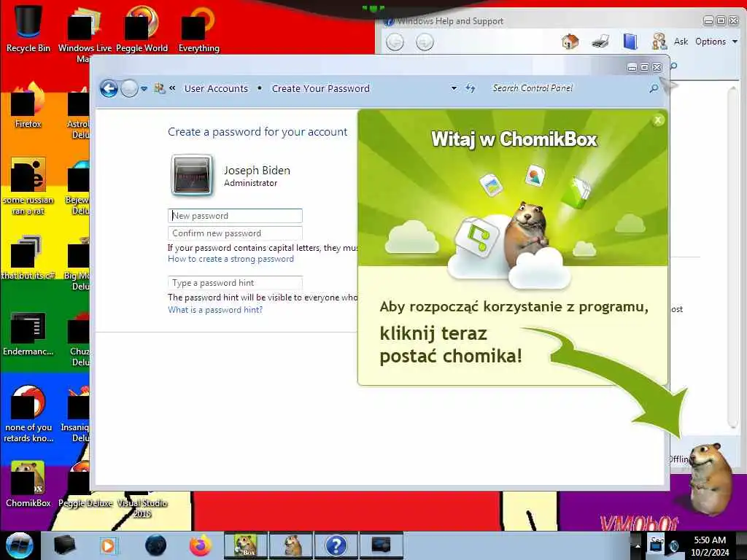Click the Ask people icon in Help toolbar
The height and width of the screenshot is (560, 747).
659,42
